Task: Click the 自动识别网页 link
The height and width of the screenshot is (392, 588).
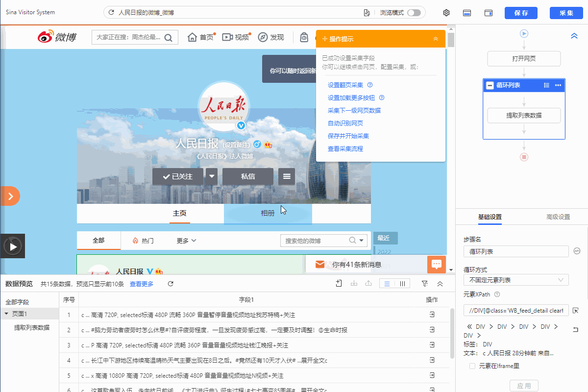Action: click(345, 123)
